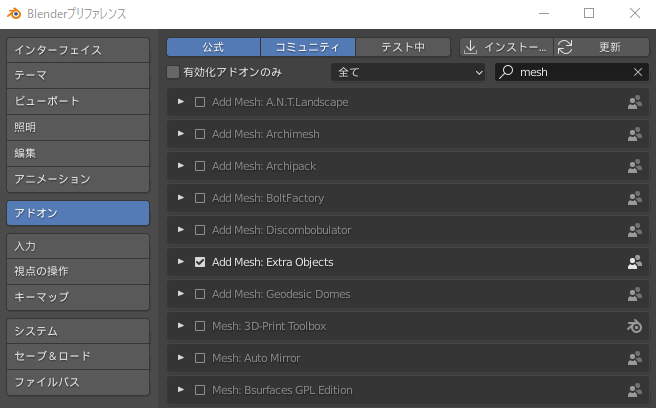Enable Add Mesh: A.N.T.Landscape addon
This screenshot has height=408, width=656.
coord(200,102)
